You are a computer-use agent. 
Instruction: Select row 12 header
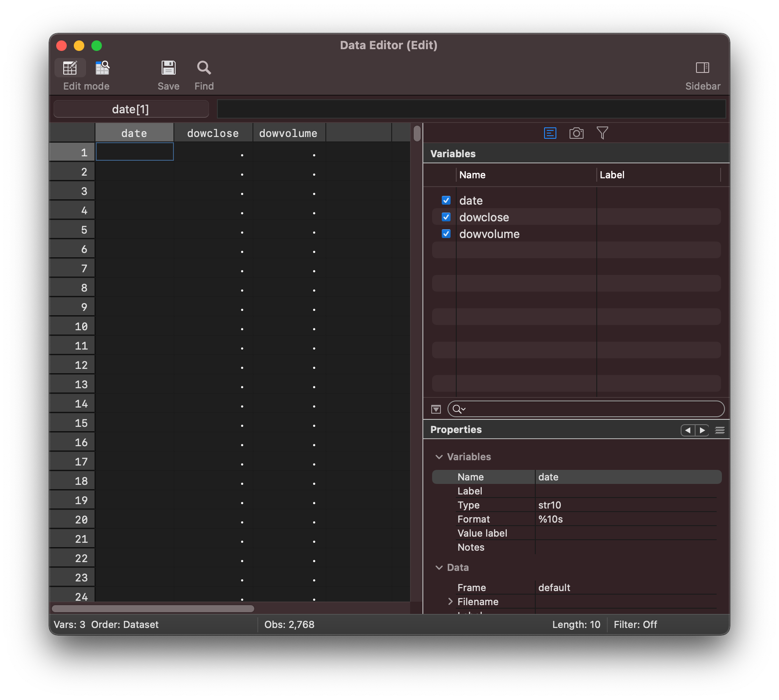click(x=72, y=365)
